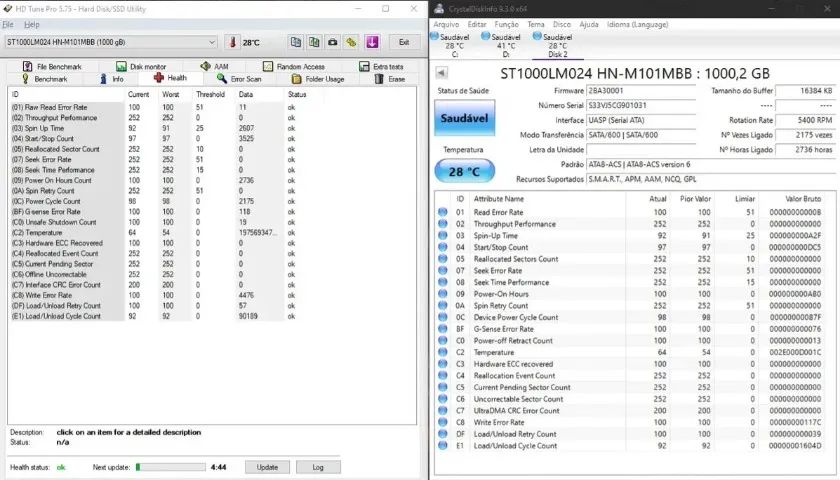Click the Rotation Rate value field
This screenshot has width=840, height=480.
(x=805, y=121)
